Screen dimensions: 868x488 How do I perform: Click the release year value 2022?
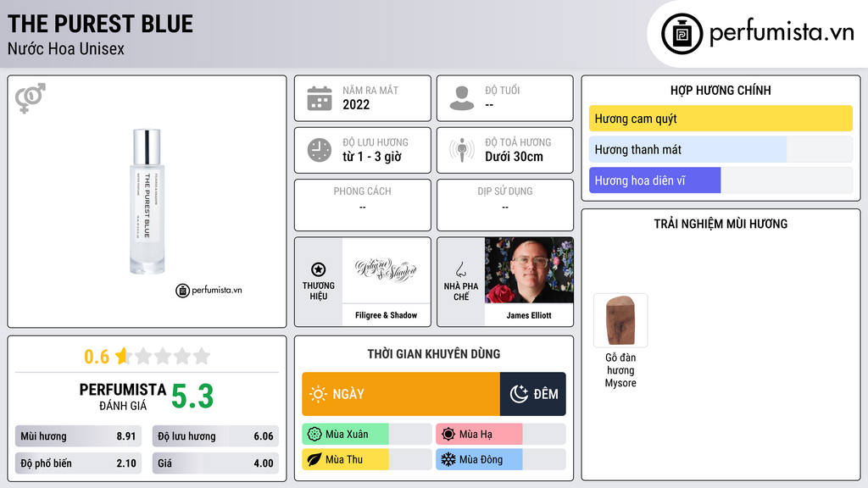(x=356, y=104)
